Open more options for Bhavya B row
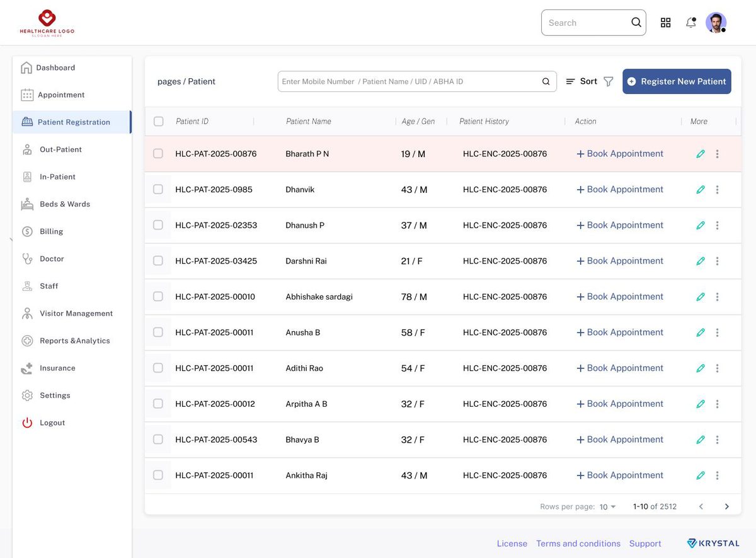The height and width of the screenshot is (558, 756). (717, 439)
